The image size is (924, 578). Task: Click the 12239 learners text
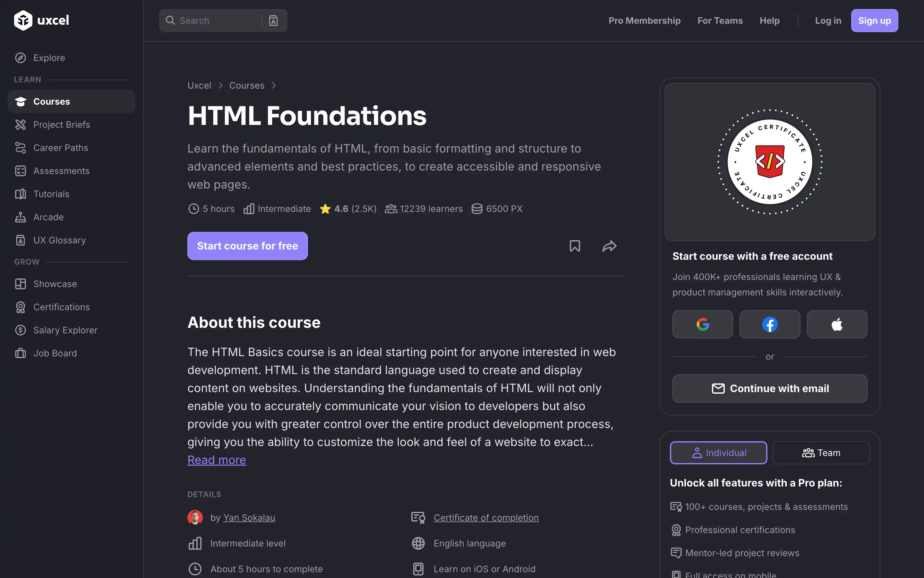(431, 209)
